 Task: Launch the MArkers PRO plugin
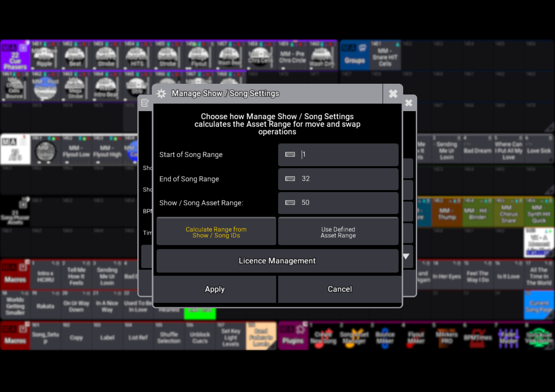447,336
